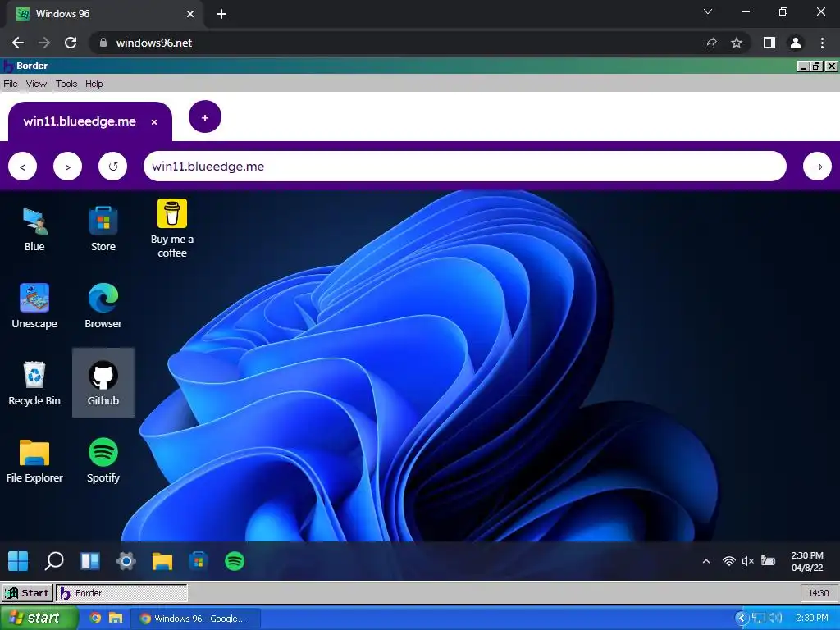
Task: Select the Github desktop icon
Action: [x=103, y=383]
